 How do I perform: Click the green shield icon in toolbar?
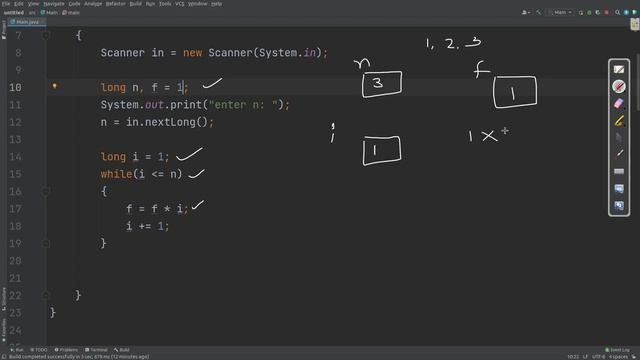coord(634,13)
